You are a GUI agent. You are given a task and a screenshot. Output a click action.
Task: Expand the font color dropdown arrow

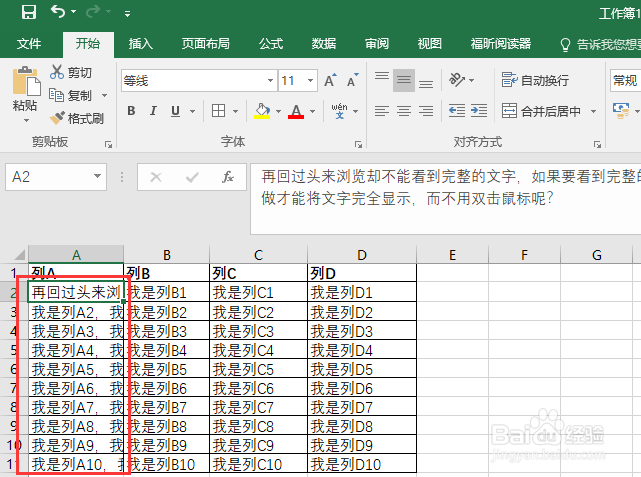(x=312, y=111)
